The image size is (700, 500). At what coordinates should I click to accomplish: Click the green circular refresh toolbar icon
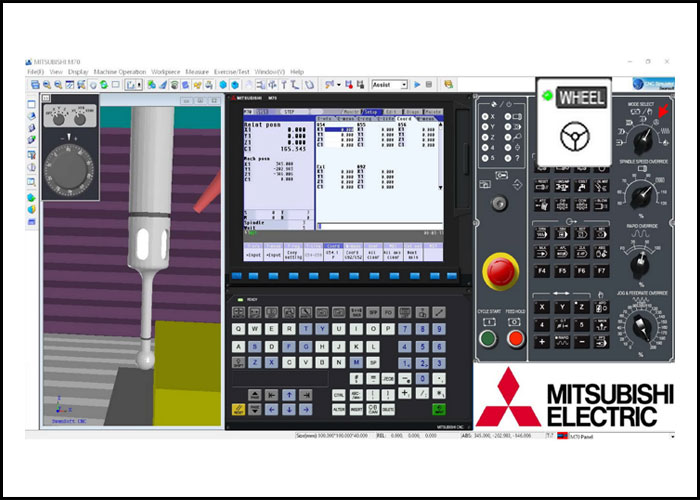104,84
